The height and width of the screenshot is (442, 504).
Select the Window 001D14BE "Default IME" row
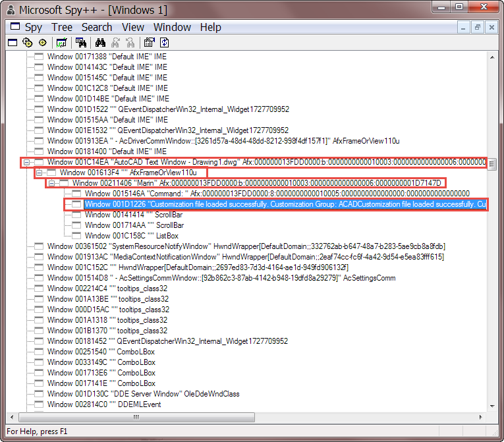[x=108, y=99]
